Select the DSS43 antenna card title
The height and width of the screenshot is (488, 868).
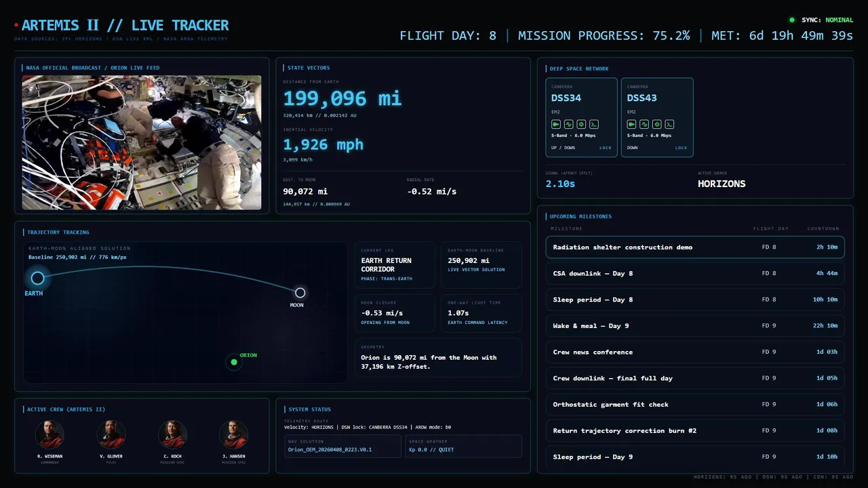click(642, 98)
